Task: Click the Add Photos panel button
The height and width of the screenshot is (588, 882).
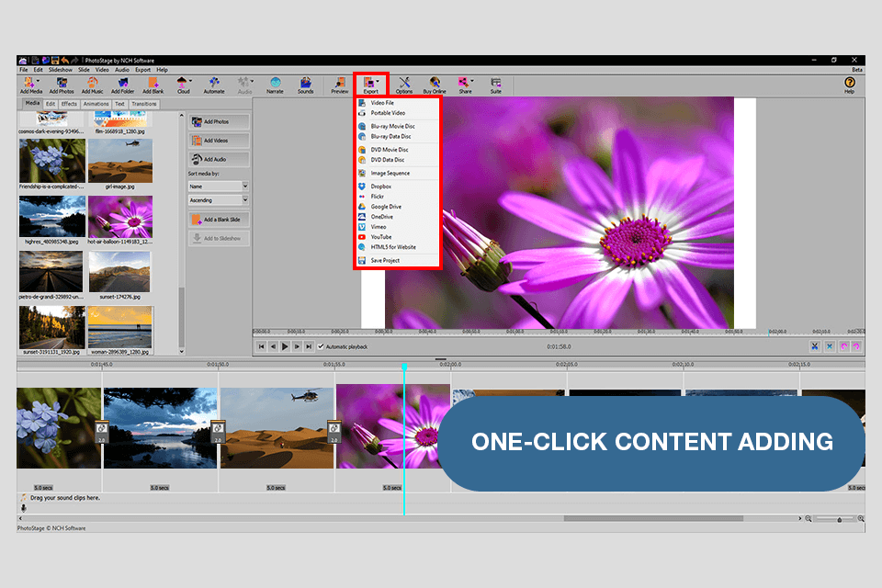Action: pyautogui.click(x=219, y=121)
